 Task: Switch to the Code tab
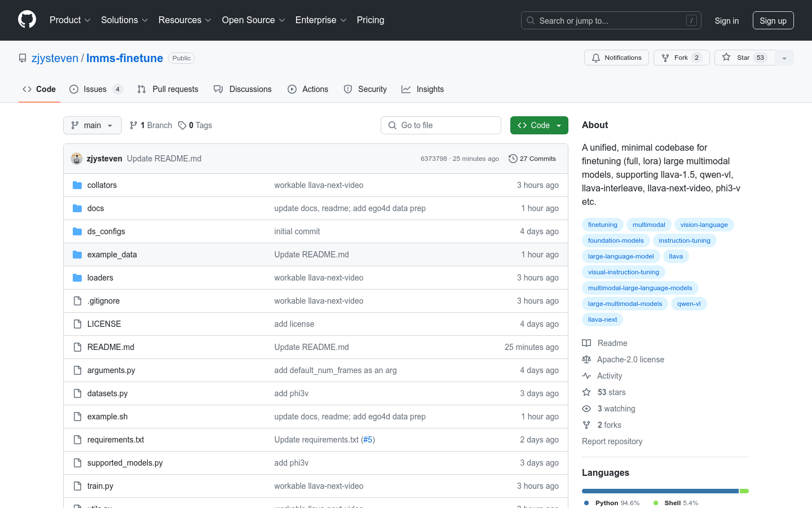[x=39, y=89]
